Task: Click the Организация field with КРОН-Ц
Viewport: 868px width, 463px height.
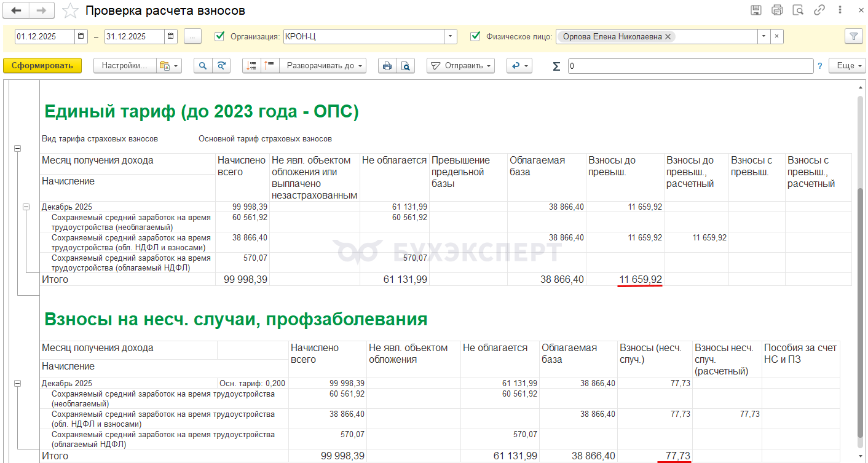Action: click(364, 36)
